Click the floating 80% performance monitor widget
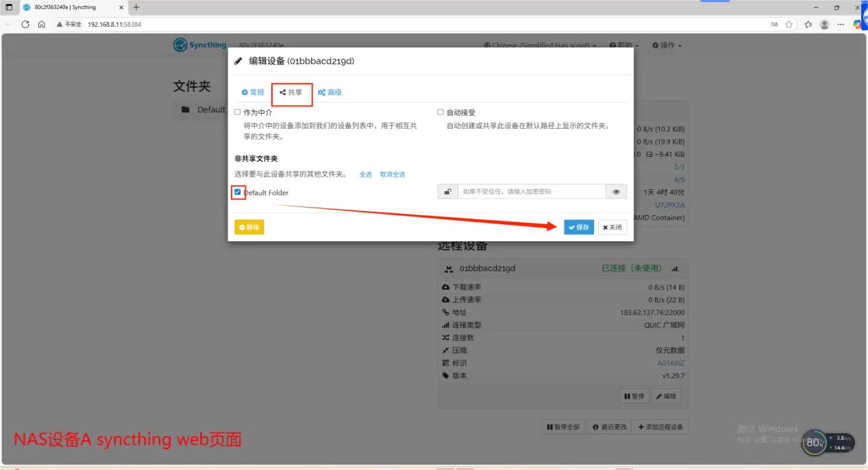This screenshot has height=470, width=868. coord(814,443)
